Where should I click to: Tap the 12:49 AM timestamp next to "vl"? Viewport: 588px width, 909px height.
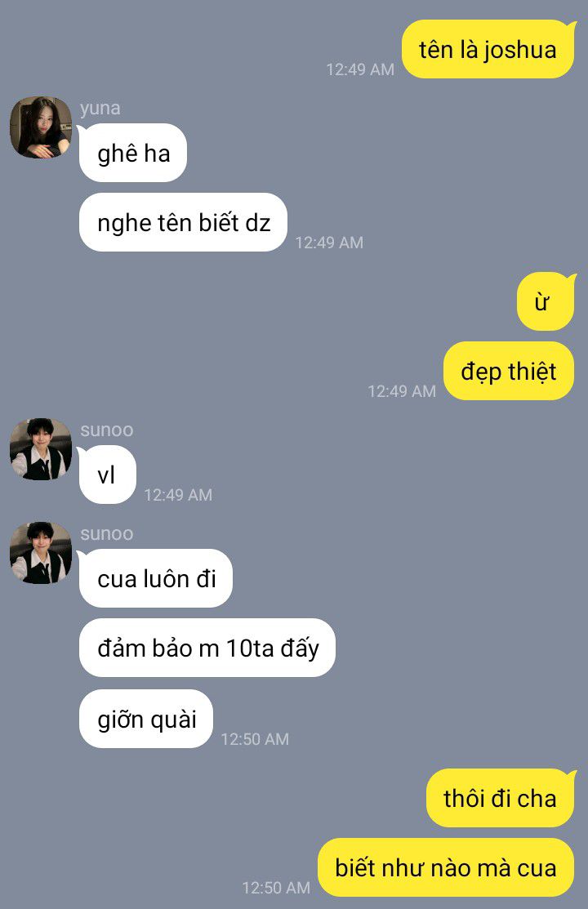coord(178,495)
